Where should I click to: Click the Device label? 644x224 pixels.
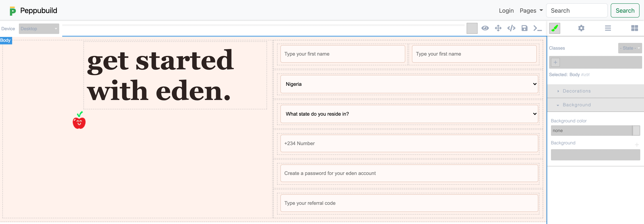(8, 29)
